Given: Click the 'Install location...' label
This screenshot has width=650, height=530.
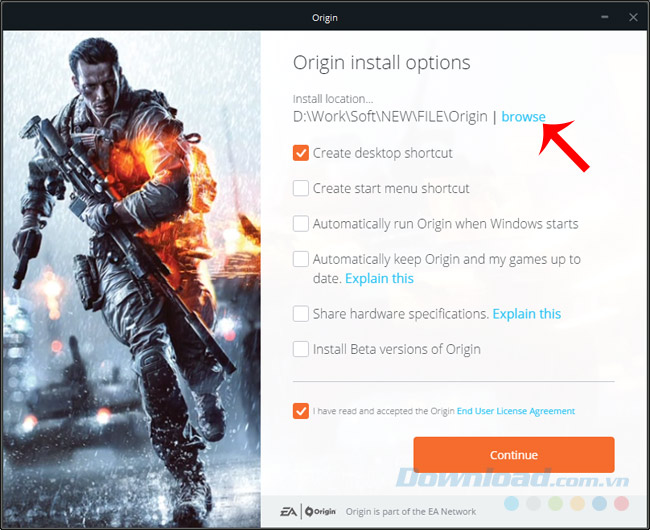Looking at the screenshot, I should click(333, 99).
